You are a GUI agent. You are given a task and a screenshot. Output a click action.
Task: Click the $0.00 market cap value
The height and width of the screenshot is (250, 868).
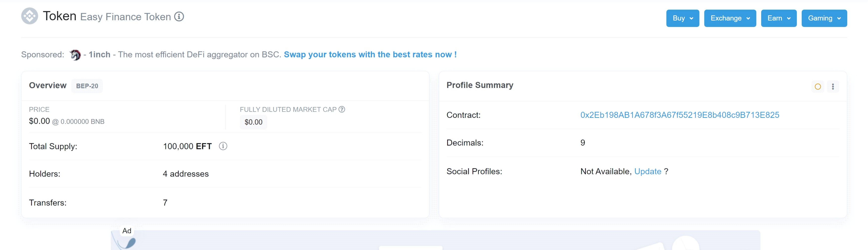pyautogui.click(x=253, y=122)
